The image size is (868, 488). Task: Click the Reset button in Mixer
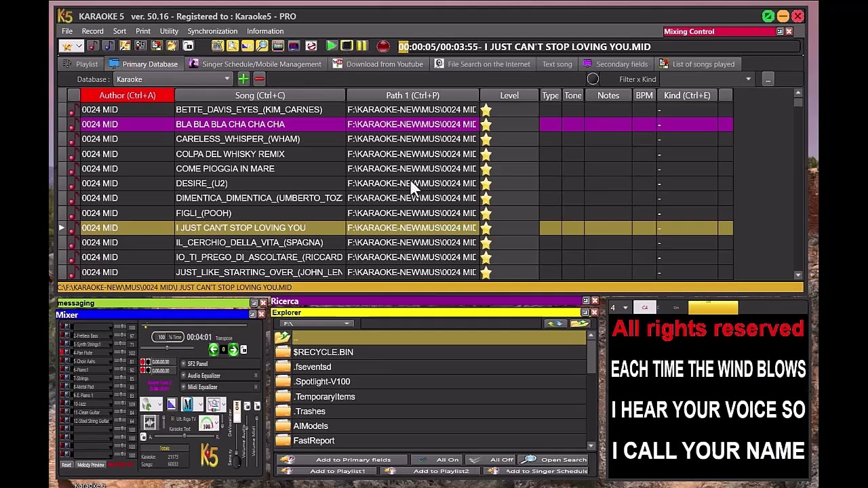point(66,465)
